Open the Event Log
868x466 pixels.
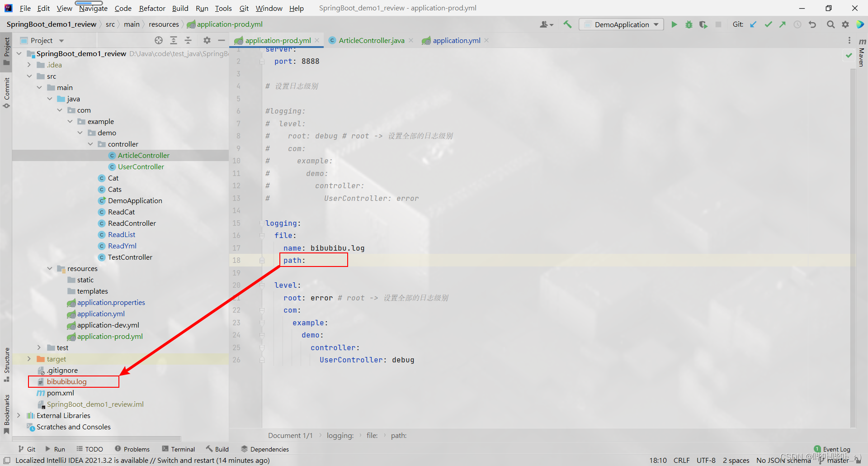coord(832,449)
